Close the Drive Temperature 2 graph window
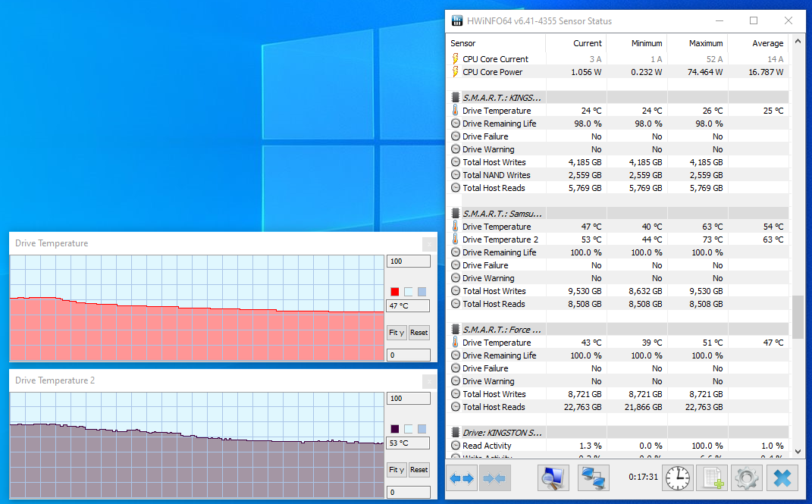Screen dimensions: 812x504 [429, 381]
